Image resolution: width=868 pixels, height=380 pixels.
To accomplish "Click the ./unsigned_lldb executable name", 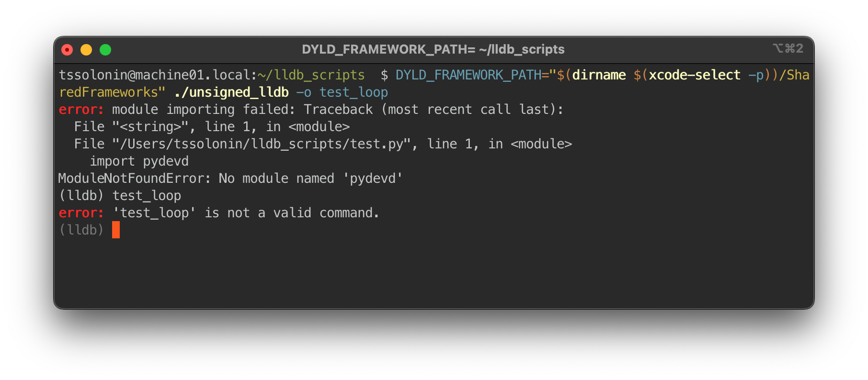I will click(x=231, y=92).
